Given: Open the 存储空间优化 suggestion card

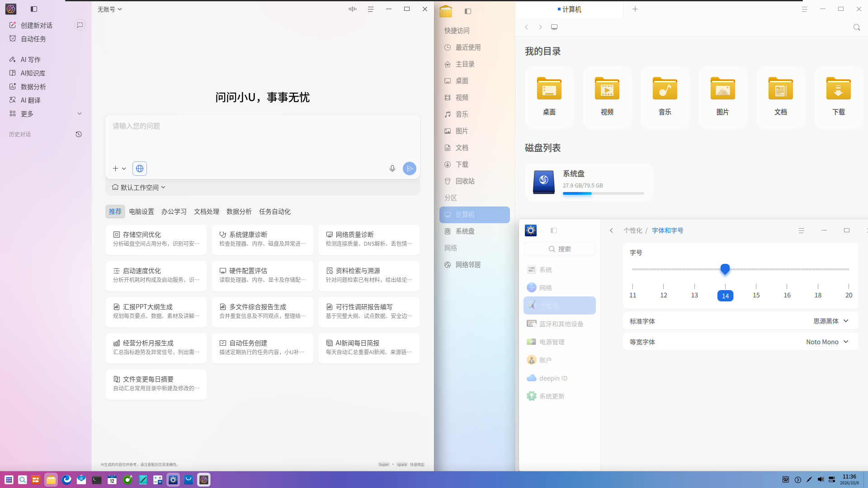Looking at the screenshot, I should pos(156,239).
